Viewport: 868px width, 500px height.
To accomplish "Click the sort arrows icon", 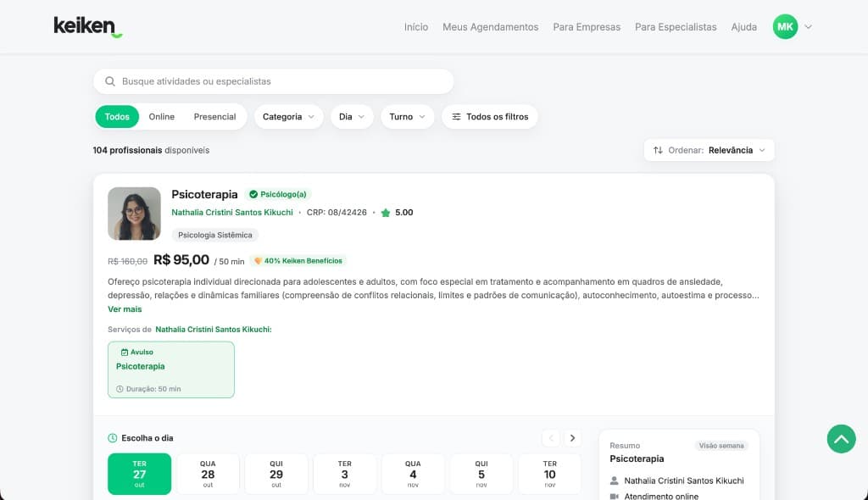I will tap(658, 150).
